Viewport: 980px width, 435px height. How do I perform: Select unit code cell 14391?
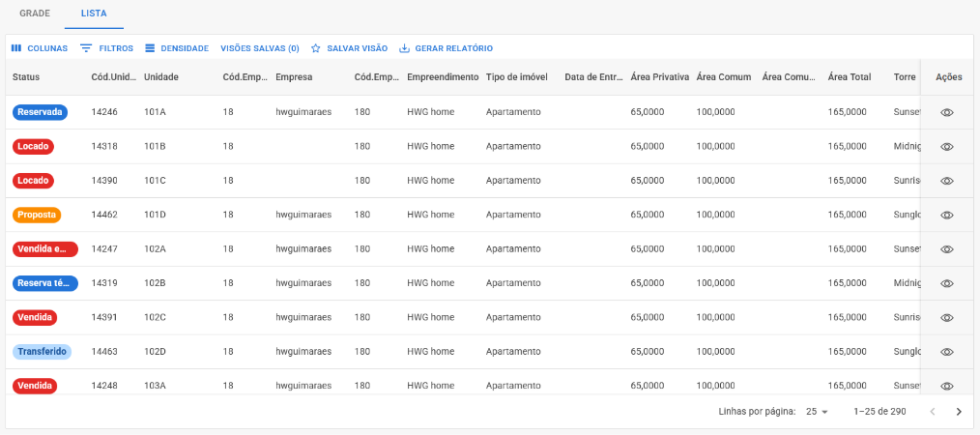click(x=104, y=317)
